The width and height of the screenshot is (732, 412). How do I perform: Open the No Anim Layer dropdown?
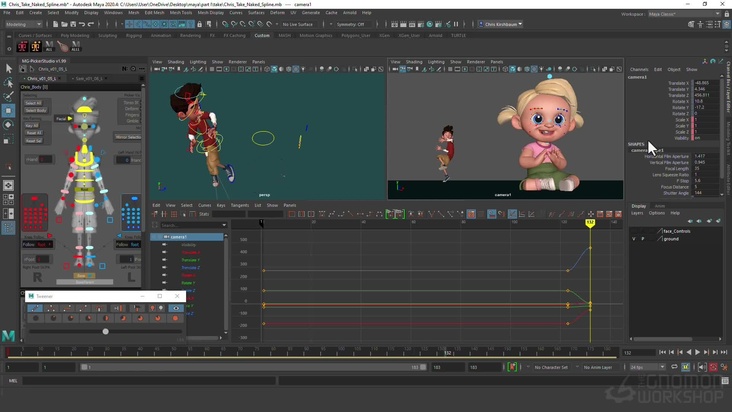point(598,367)
